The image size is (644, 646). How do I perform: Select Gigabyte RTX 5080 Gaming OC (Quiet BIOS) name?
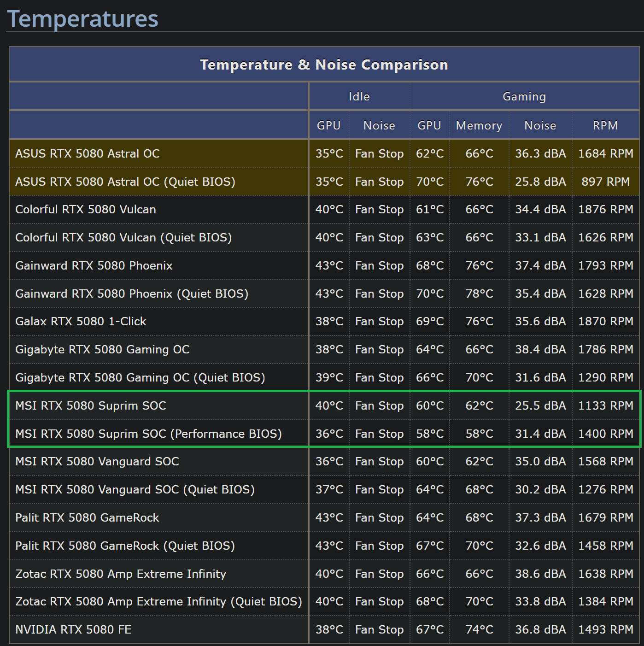[x=141, y=377]
